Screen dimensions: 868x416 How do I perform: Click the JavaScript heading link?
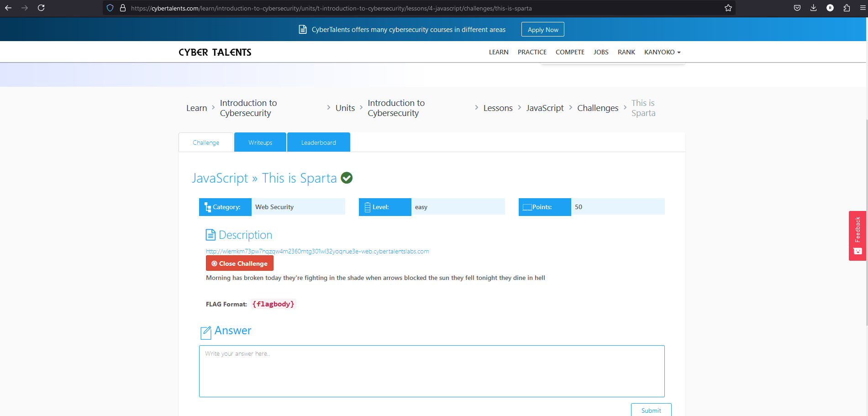click(220, 178)
